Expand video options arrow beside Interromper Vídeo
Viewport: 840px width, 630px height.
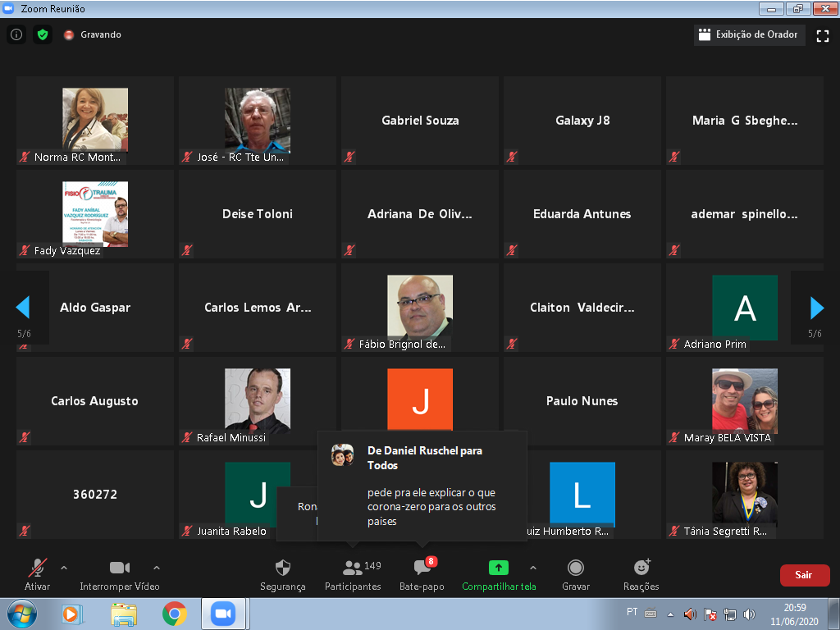[x=157, y=567]
